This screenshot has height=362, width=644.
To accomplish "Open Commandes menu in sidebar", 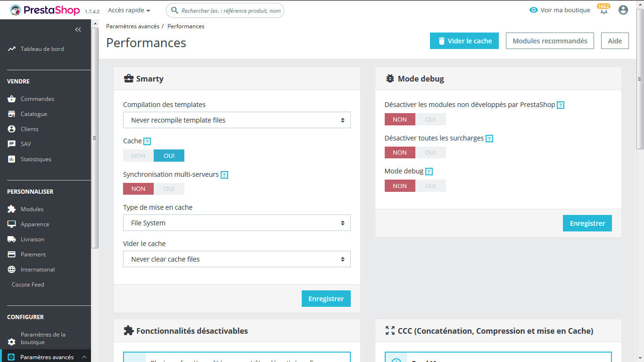I will [x=37, y=99].
